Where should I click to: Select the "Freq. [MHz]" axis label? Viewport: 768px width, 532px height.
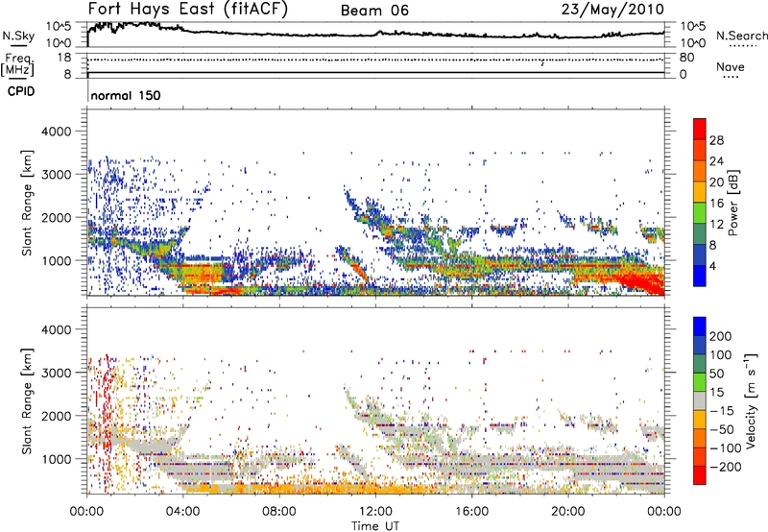(x=18, y=64)
